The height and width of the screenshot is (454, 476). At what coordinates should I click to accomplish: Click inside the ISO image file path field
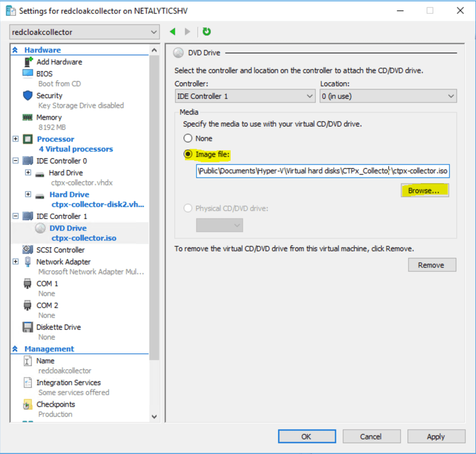pyautogui.click(x=321, y=171)
